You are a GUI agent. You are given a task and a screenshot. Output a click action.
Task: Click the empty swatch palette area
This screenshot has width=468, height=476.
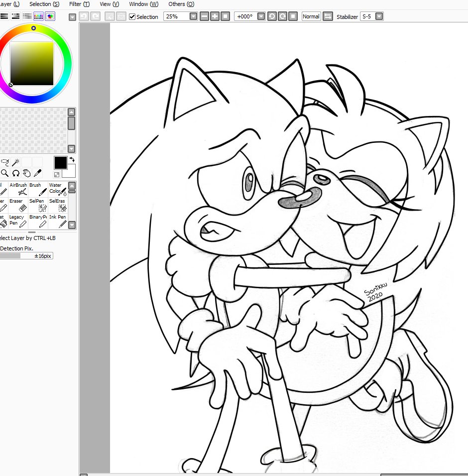click(33, 130)
